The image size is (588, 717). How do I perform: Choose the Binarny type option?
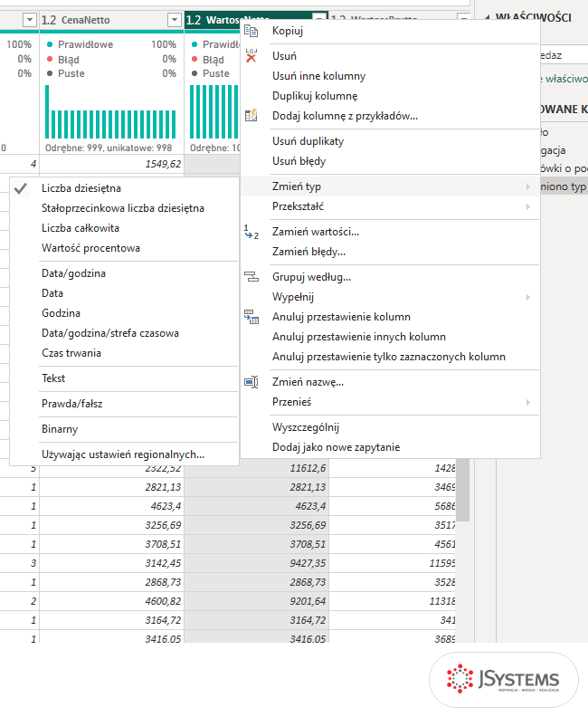tap(124, 429)
